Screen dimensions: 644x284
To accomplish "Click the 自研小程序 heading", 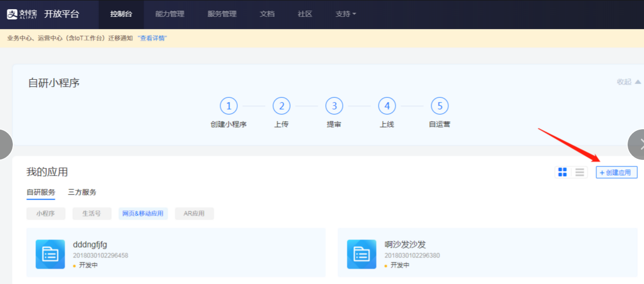I will (x=54, y=83).
